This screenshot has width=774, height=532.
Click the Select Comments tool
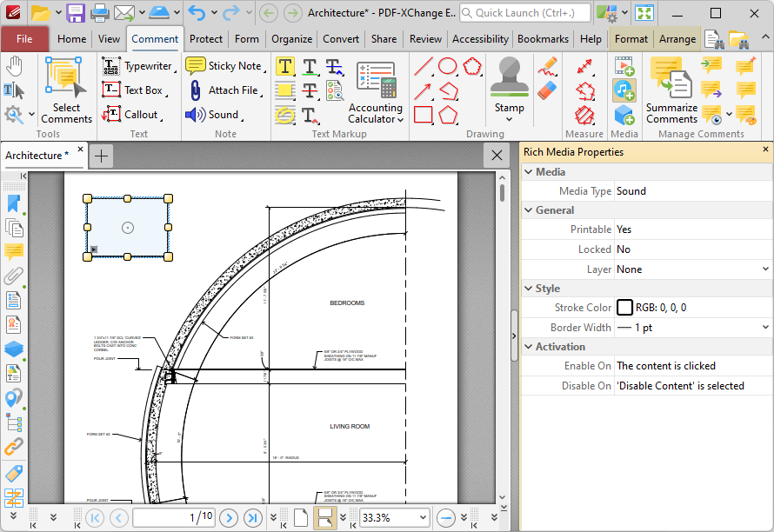(x=66, y=90)
